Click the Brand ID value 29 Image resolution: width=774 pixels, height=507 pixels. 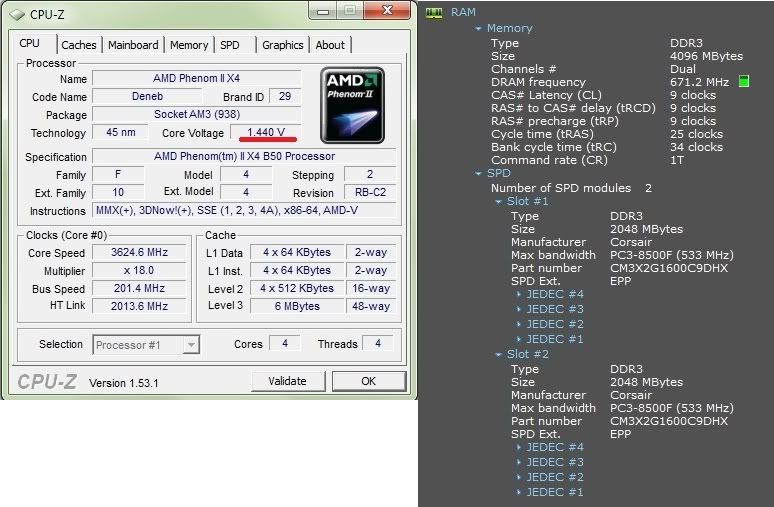[285, 96]
